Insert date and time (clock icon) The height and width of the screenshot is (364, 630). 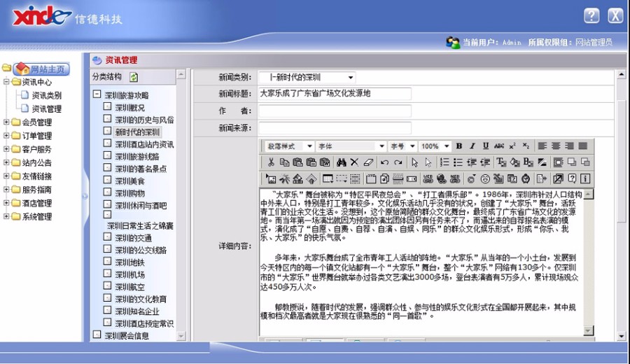(526, 178)
